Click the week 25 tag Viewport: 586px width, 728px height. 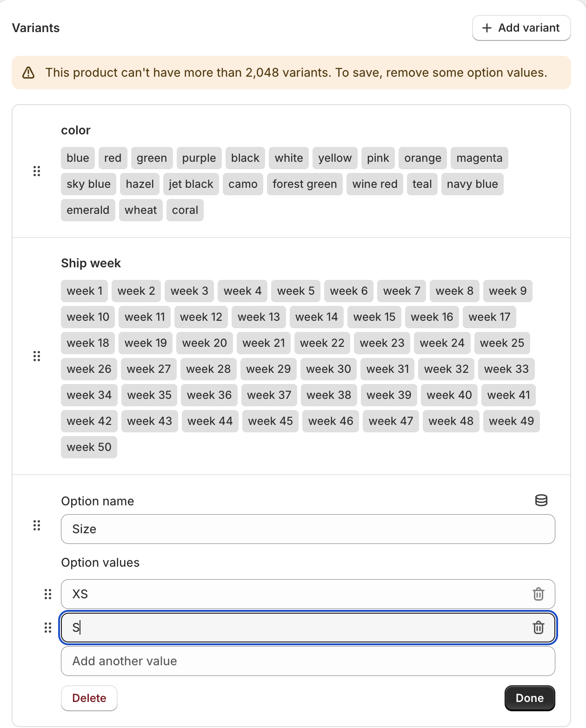click(x=502, y=343)
